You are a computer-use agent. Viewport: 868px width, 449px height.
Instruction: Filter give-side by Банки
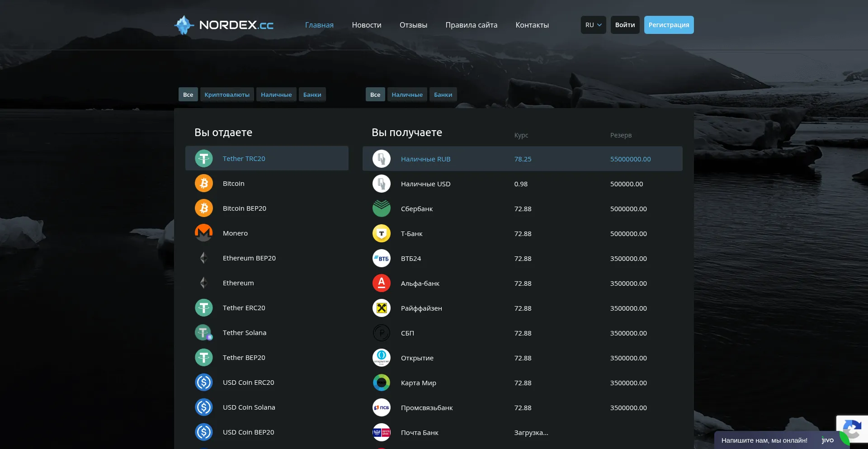tap(312, 95)
